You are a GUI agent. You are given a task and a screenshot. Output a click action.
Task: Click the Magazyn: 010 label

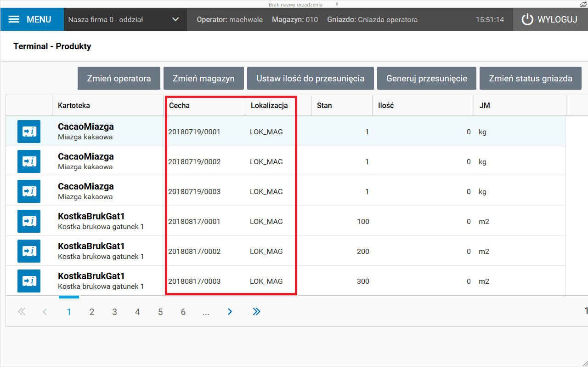[x=295, y=20]
